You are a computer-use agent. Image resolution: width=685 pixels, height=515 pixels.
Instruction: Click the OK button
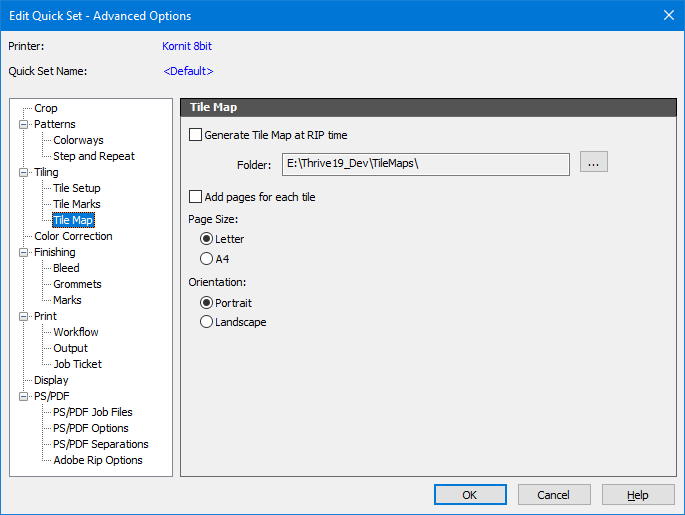point(470,494)
